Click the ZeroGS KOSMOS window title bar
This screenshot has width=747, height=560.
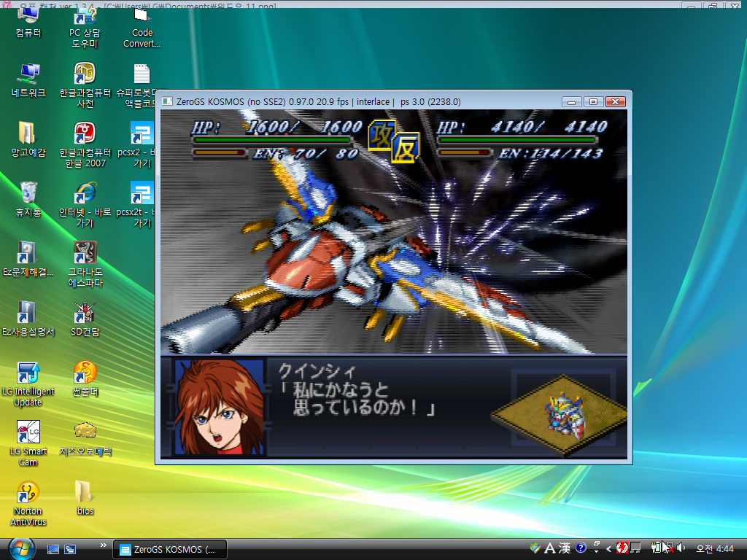pos(362,101)
